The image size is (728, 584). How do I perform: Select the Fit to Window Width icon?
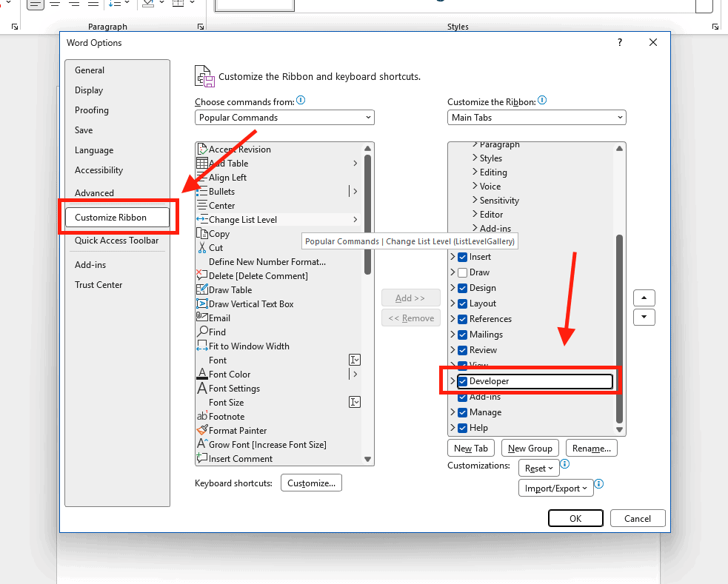pos(202,346)
